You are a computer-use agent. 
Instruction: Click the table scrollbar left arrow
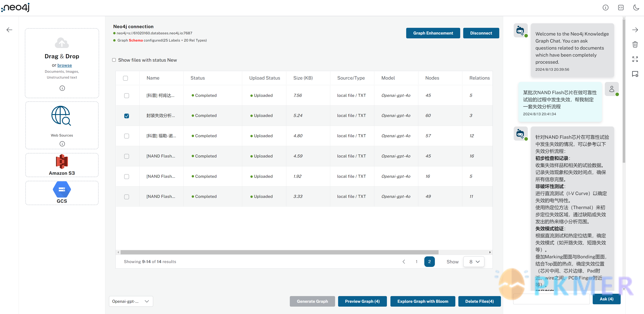tap(118, 252)
